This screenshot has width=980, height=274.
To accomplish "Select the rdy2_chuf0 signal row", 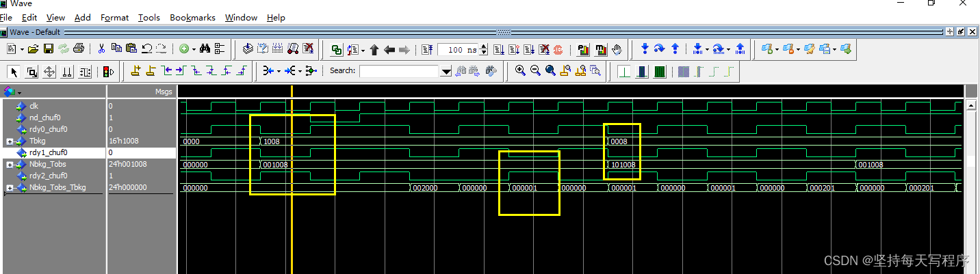I will [x=53, y=176].
